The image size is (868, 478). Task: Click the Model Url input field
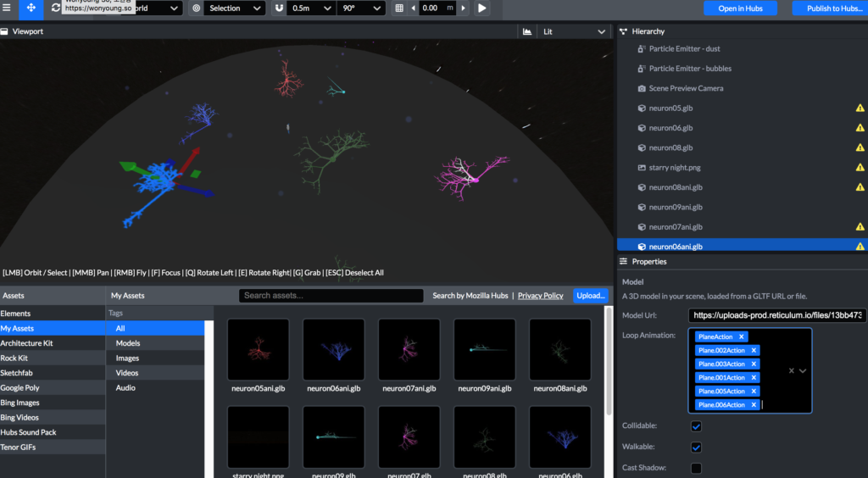coord(777,315)
